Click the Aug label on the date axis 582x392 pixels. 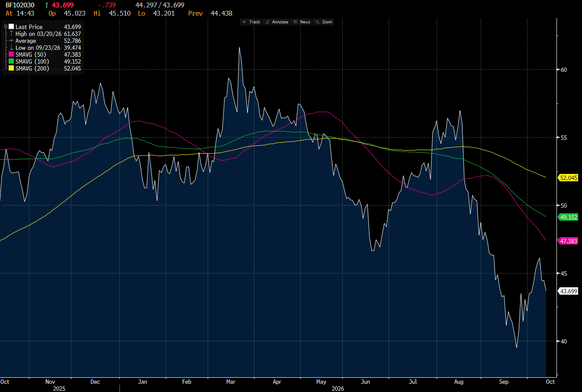click(x=459, y=382)
